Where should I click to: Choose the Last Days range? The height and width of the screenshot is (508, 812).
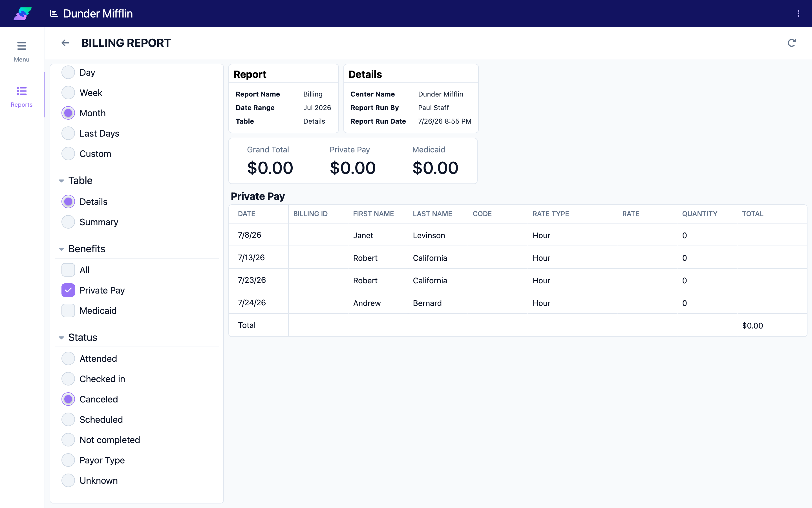[68, 133]
